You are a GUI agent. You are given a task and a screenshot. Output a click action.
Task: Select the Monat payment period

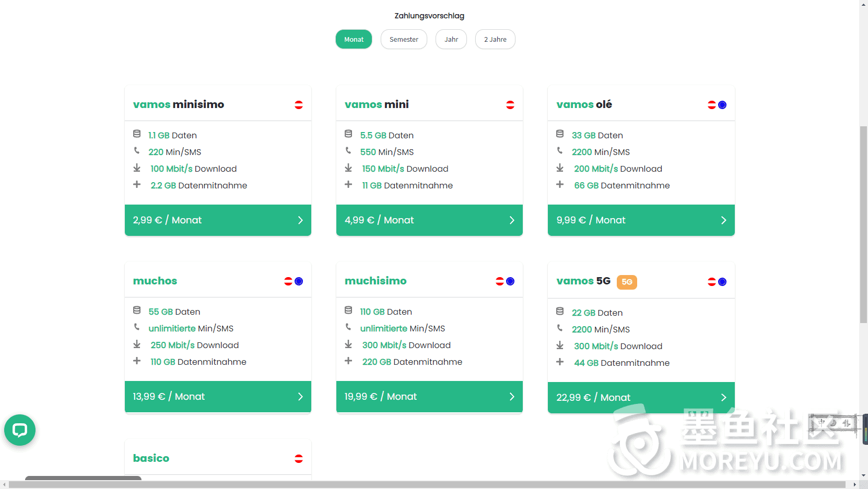coord(354,39)
